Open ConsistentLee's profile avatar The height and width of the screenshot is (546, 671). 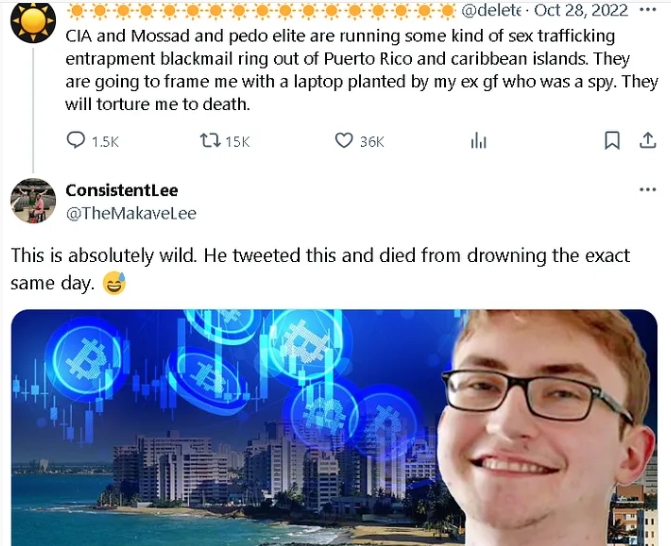click(33, 201)
